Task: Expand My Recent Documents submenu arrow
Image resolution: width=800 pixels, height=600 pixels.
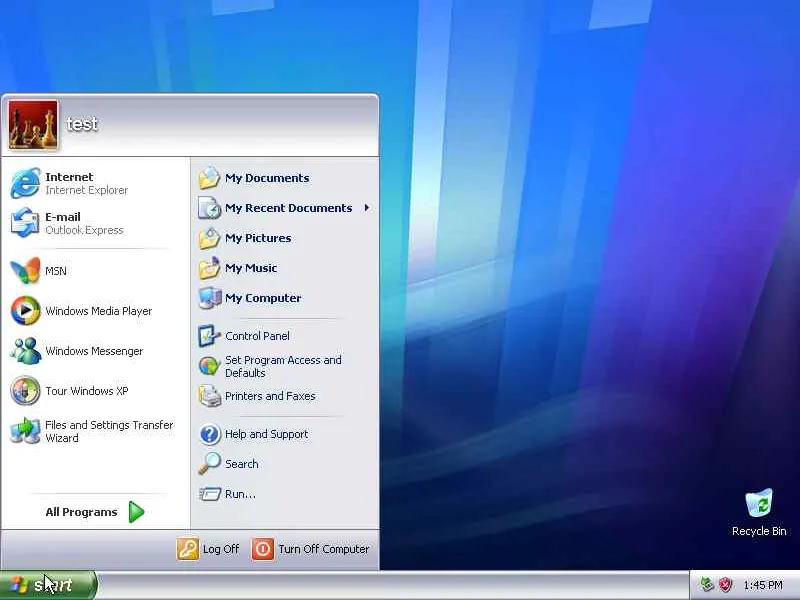Action: click(x=366, y=208)
